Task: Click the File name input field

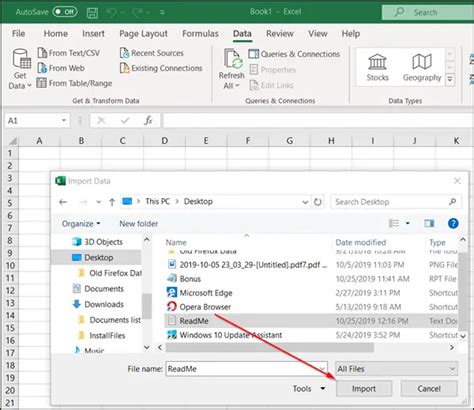Action: pyautogui.click(x=247, y=369)
